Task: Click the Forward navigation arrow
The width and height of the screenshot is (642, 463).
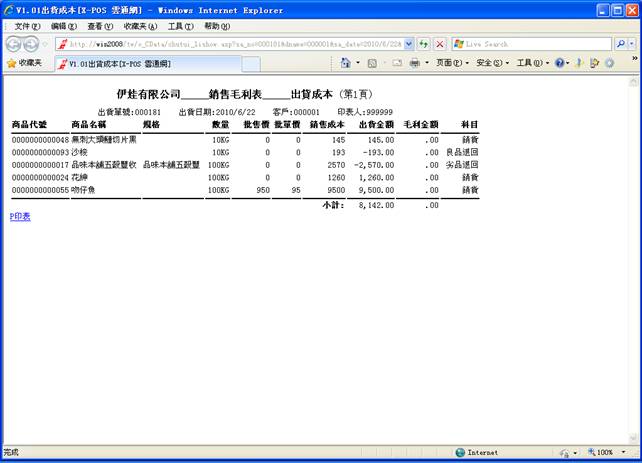Action: pyautogui.click(x=32, y=44)
